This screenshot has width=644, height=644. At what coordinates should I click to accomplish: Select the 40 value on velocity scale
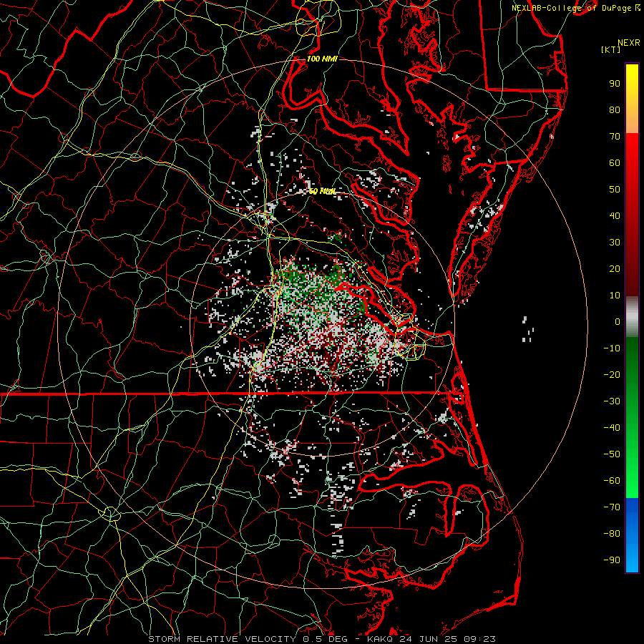pyautogui.click(x=615, y=215)
